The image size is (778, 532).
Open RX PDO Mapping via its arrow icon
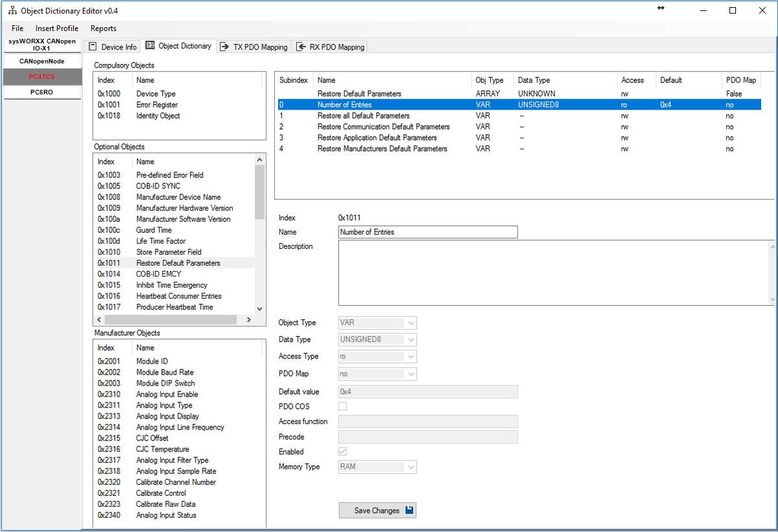(300, 46)
